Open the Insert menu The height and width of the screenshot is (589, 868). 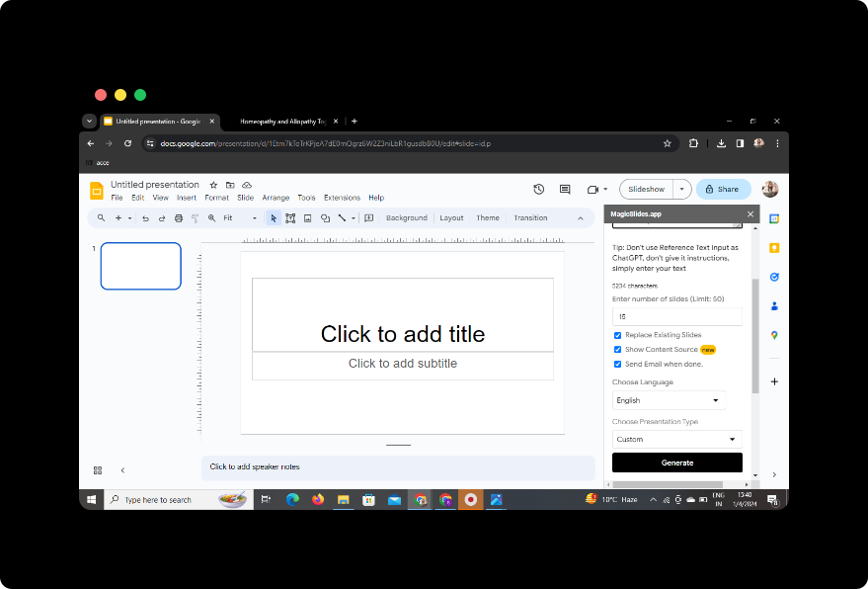[x=187, y=198]
